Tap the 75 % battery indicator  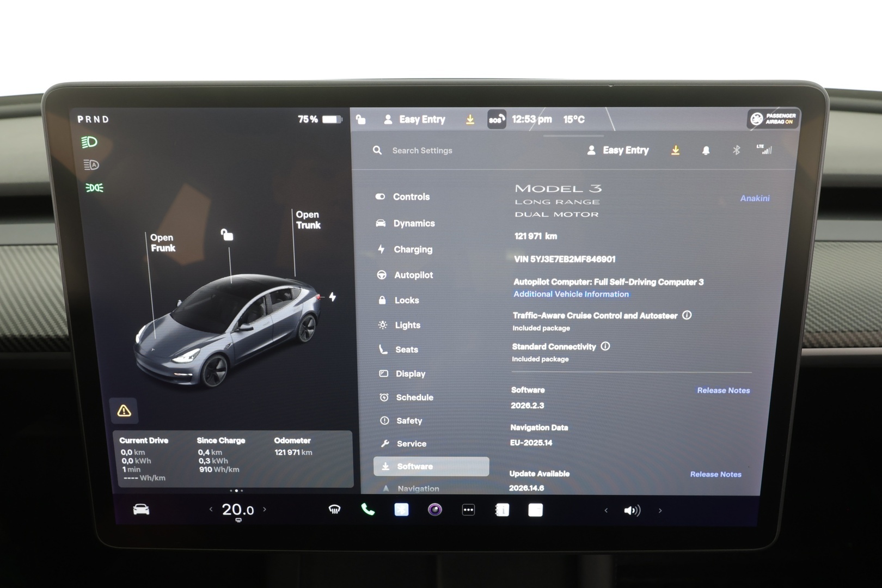coord(320,119)
